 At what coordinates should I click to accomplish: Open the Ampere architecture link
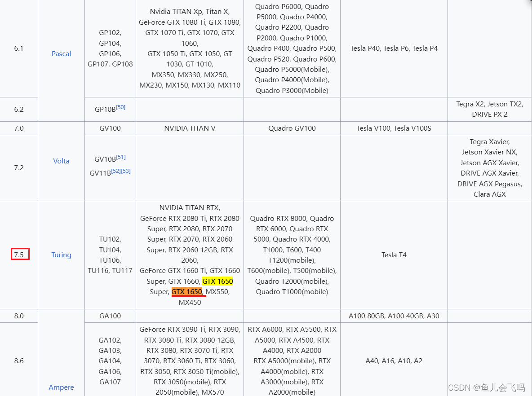(61, 387)
